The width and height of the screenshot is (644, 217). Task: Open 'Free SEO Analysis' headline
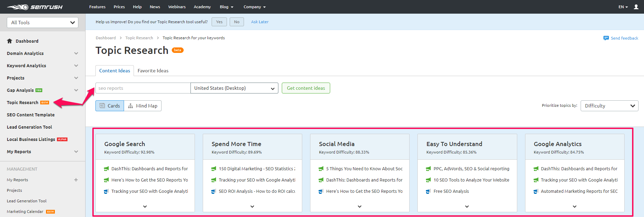(451, 191)
